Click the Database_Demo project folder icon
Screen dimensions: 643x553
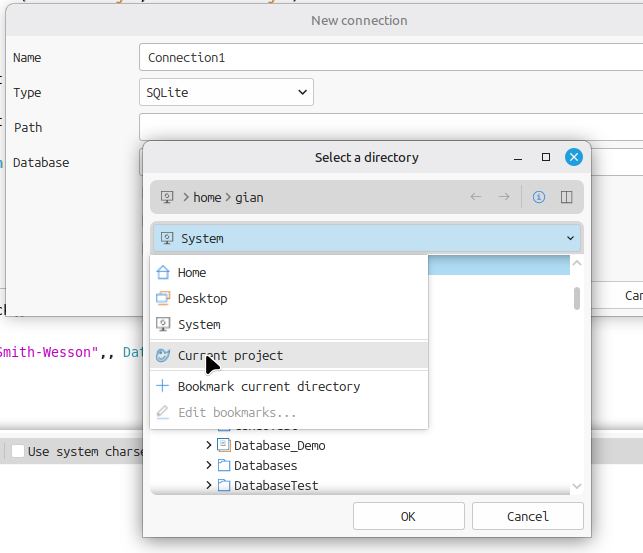[x=224, y=445]
